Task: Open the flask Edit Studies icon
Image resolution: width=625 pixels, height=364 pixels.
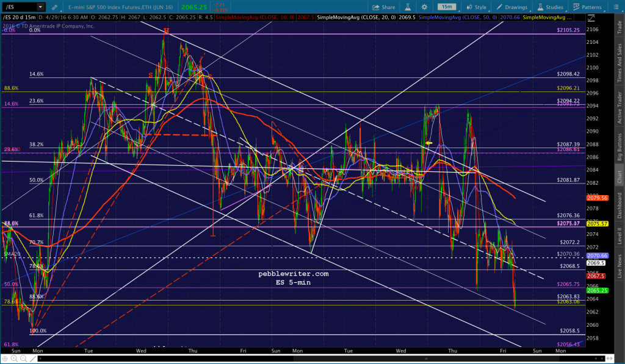Action: pyautogui.click(x=408, y=7)
